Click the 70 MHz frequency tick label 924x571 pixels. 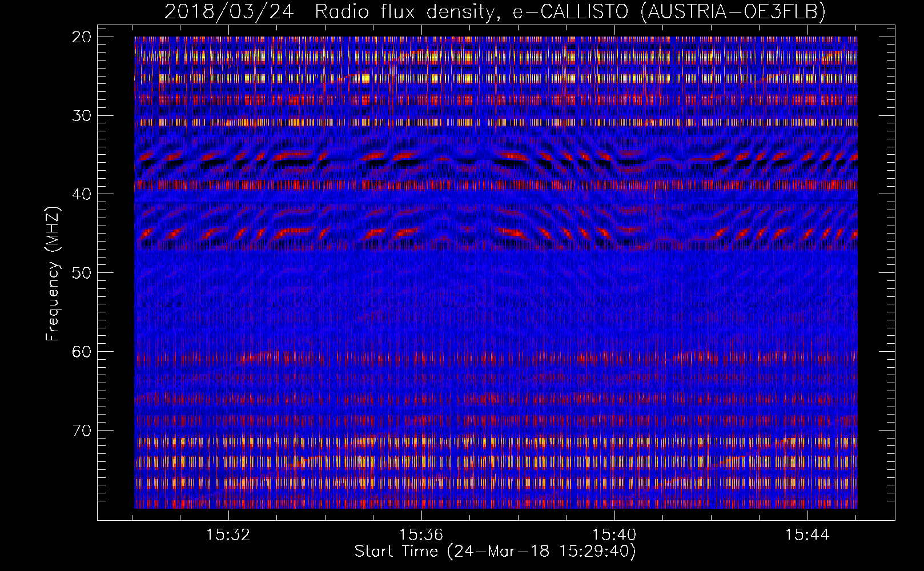(x=82, y=430)
